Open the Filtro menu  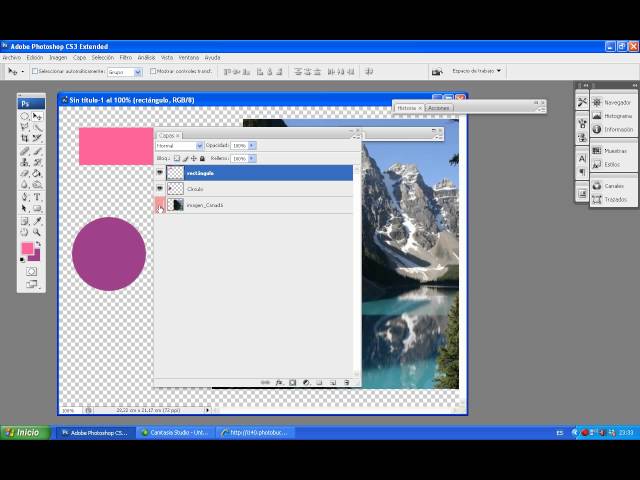click(x=126, y=58)
